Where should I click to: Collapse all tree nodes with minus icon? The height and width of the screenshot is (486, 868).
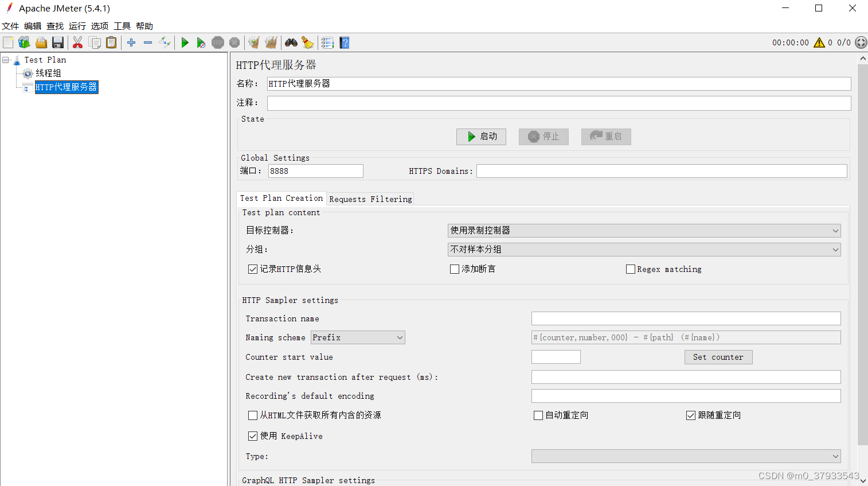point(148,42)
